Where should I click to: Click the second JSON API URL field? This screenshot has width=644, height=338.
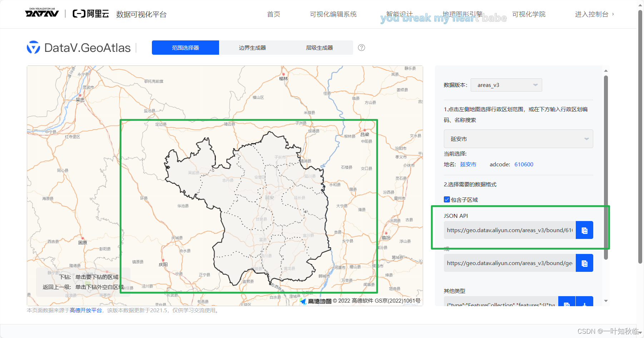(x=510, y=263)
